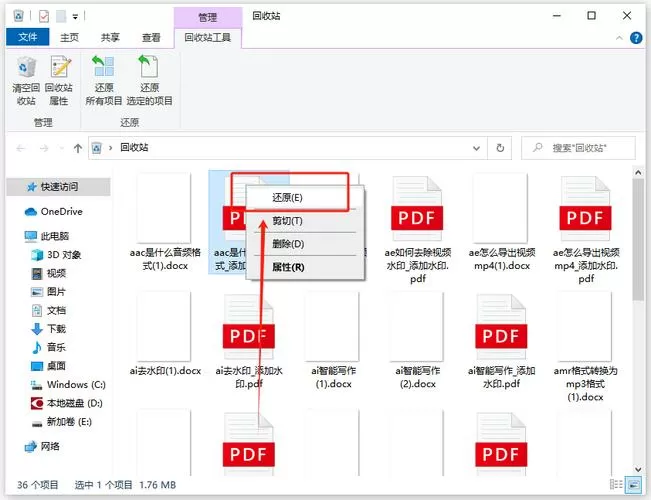Select file ae怎么导出视频mp4_添加水印.pdf
The height and width of the screenshot is (500, 651).
586,228
